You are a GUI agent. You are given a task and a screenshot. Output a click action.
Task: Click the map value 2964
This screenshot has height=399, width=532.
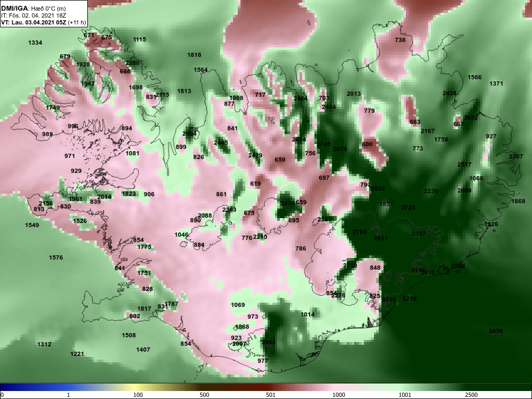tap(269, 342)
